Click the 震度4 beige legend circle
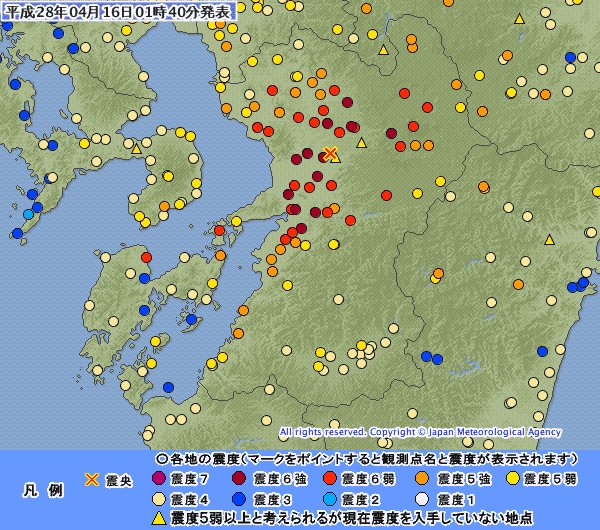Image resolution: width=600 pixels, height=530 pixels. pyautogui.click(x=158, y=499)
